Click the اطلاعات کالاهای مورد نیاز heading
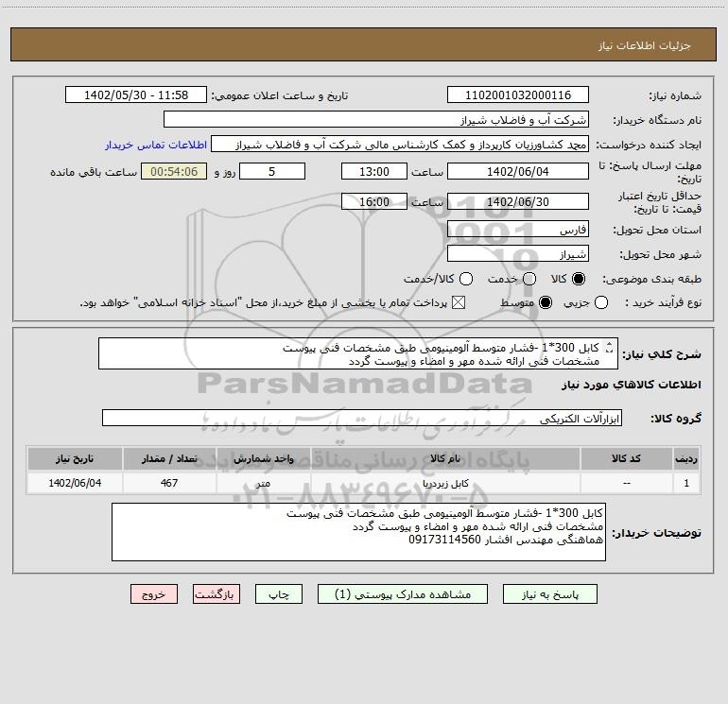The image size is (728, 704). point(632,385)
